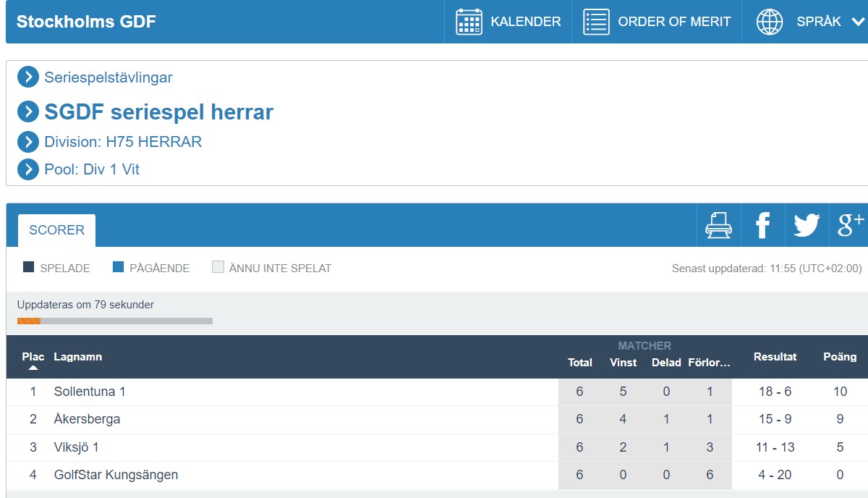Go to Stockholms GDF home title
This screenshot has height=498, width=868.
coord(86,22)
